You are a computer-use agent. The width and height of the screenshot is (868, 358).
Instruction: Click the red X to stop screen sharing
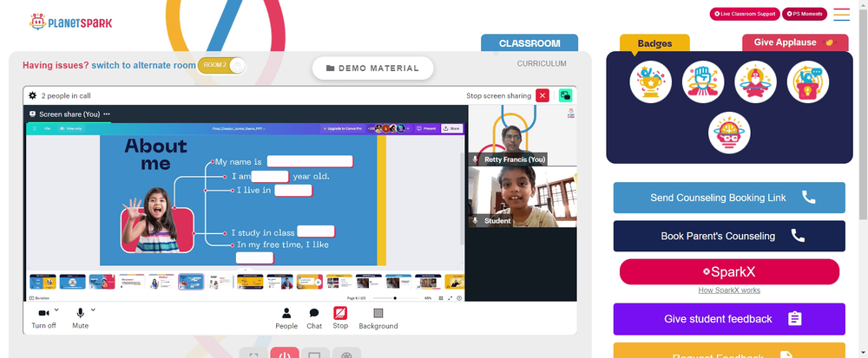click(x=542, y=95)
